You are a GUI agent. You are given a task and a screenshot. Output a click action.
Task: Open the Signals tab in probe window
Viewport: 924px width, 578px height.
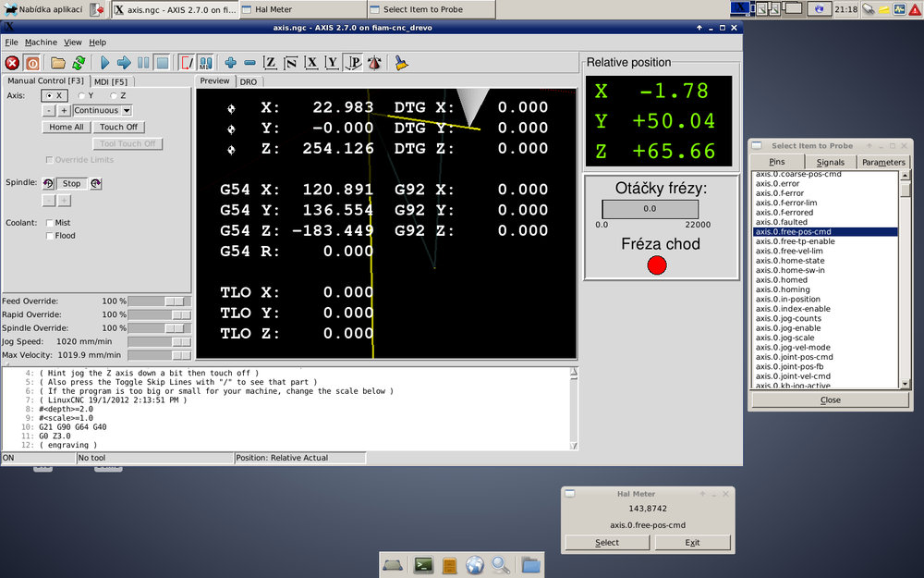[x=830, y=162]
